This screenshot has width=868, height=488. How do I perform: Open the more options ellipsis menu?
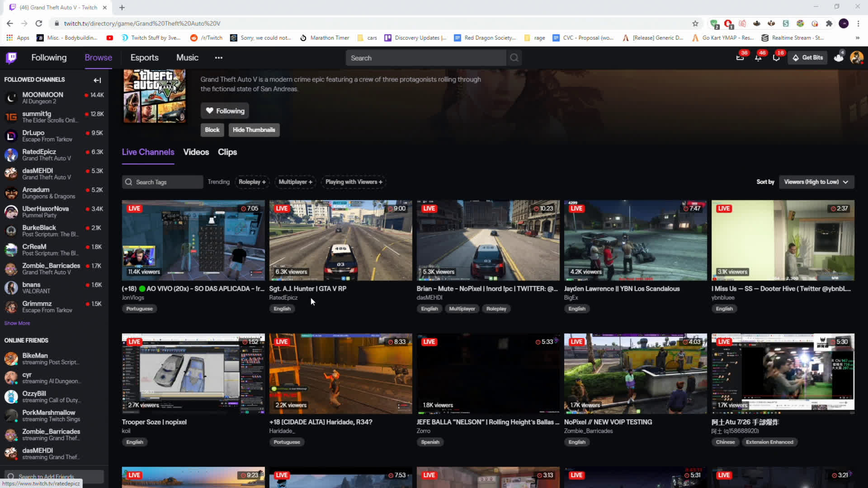pyautogui.click(x=218, y=57)
